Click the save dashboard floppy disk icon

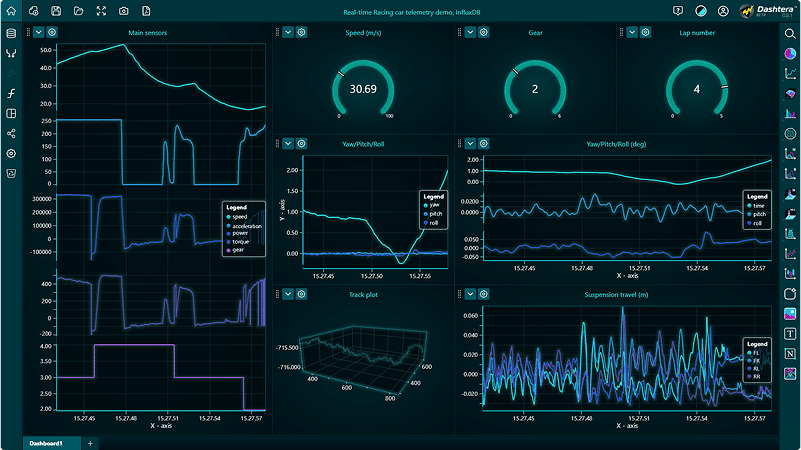click(56, 11)
